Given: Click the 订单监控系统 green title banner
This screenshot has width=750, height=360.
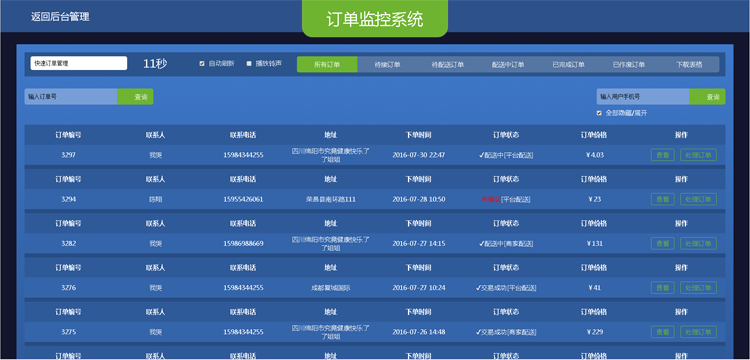Looking at the screenshot, I should coord(375,19).
